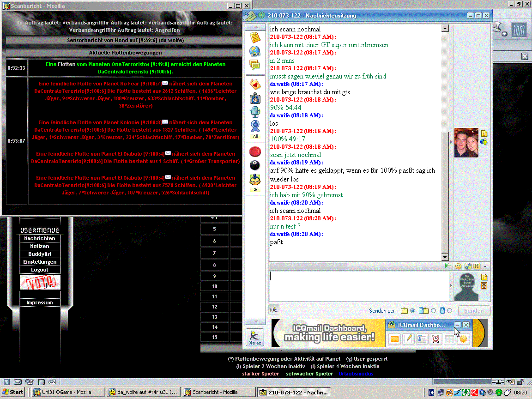
Task: Open Buddylist in the user menu
Action: (x=40, y=254)
